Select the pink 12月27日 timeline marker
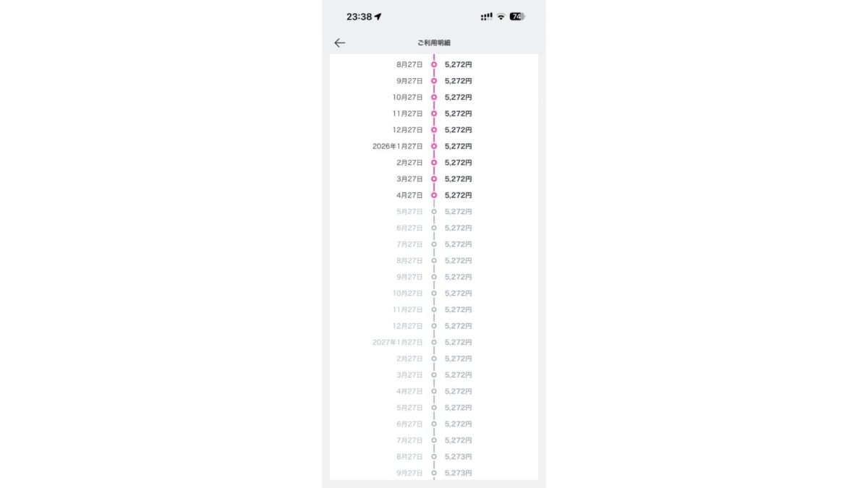 pyautogui.click(x=434, y=130)
